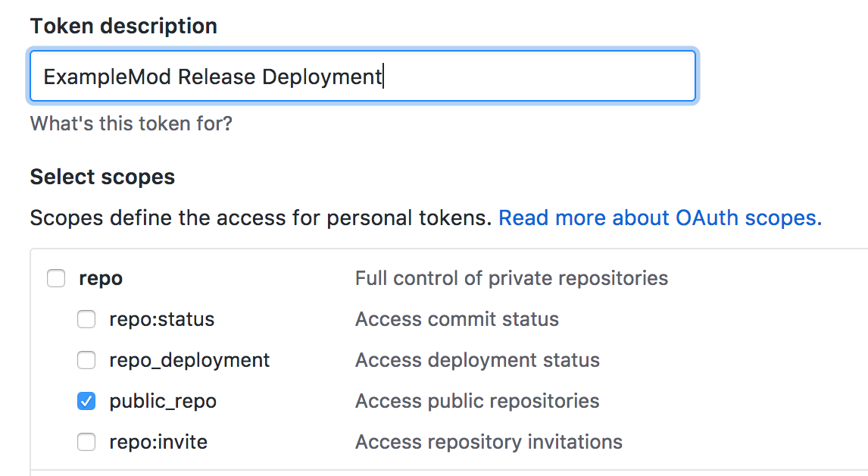Screen dimensions: 868x476
Task: Click the 'What's this token for?' hint
Action: tap(131, 123)
